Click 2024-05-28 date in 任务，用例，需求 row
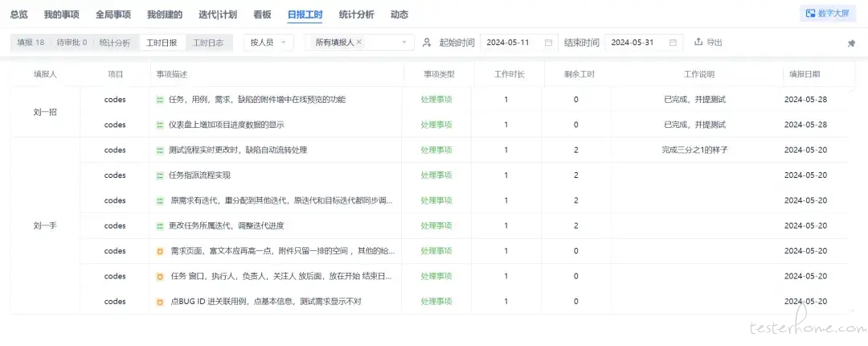Screen dimensions: 868x346 point(805,100)
